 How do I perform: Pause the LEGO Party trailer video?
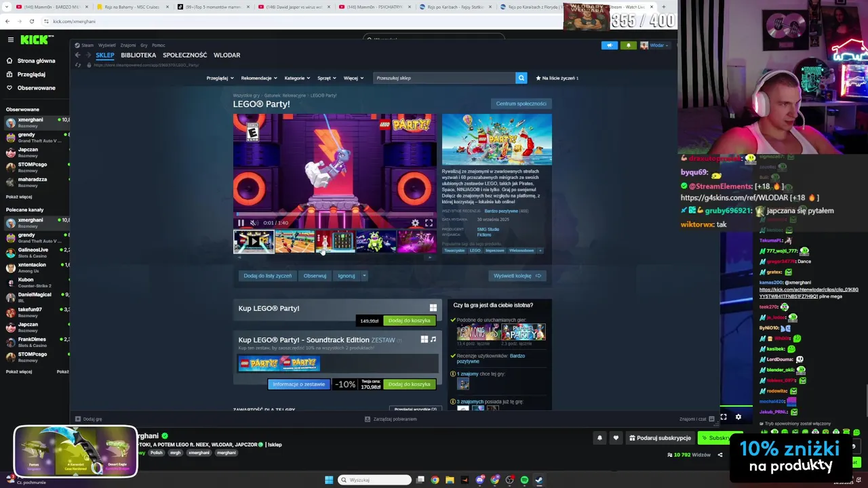point(241,222)
